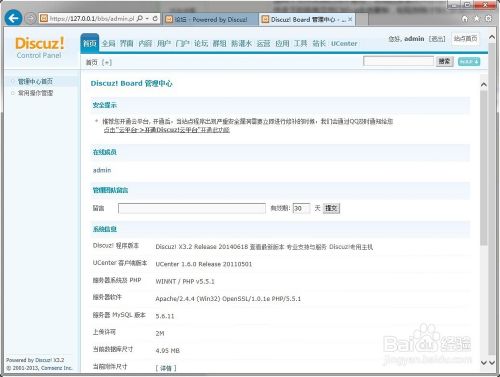This screenshot has height=377, width=500.
Task: Open the 界面 menu
Action: tap(127, 43)
